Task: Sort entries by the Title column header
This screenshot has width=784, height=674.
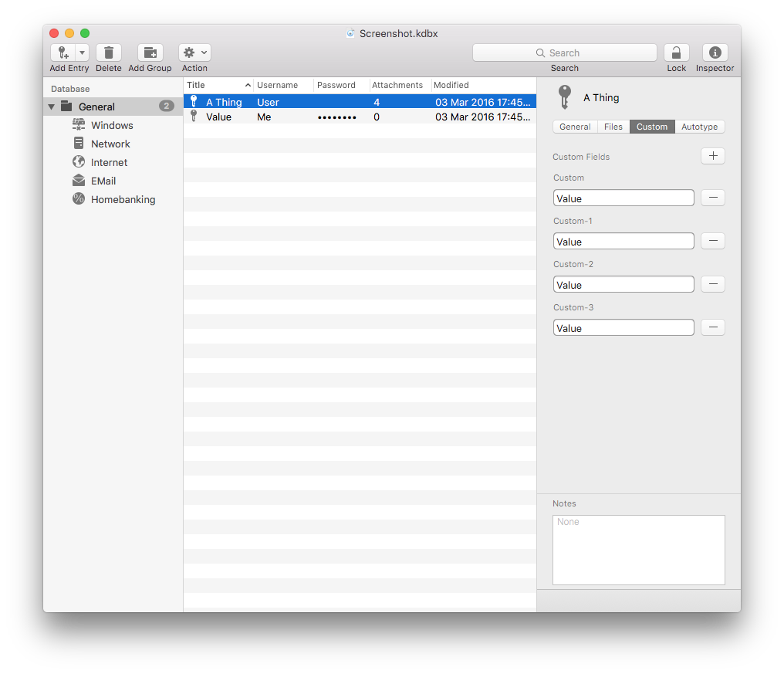Action: tap(215, 85)
